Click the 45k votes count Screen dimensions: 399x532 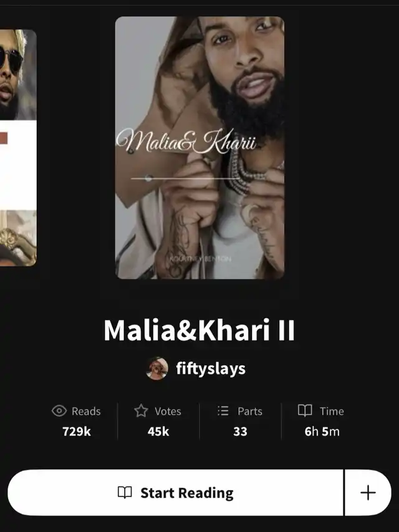pyautogui.click(x=158, y=432)
